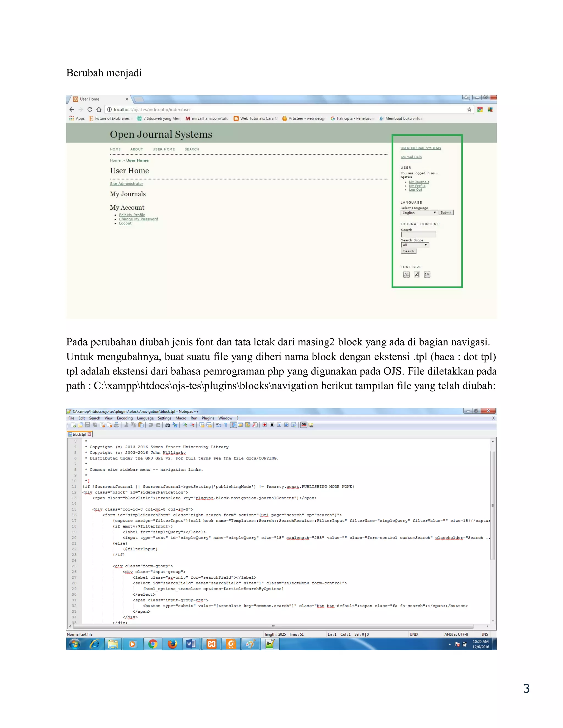Open the Encoding menu in Notepad++
The image size is (563, 728).
[x=125, y=418]
